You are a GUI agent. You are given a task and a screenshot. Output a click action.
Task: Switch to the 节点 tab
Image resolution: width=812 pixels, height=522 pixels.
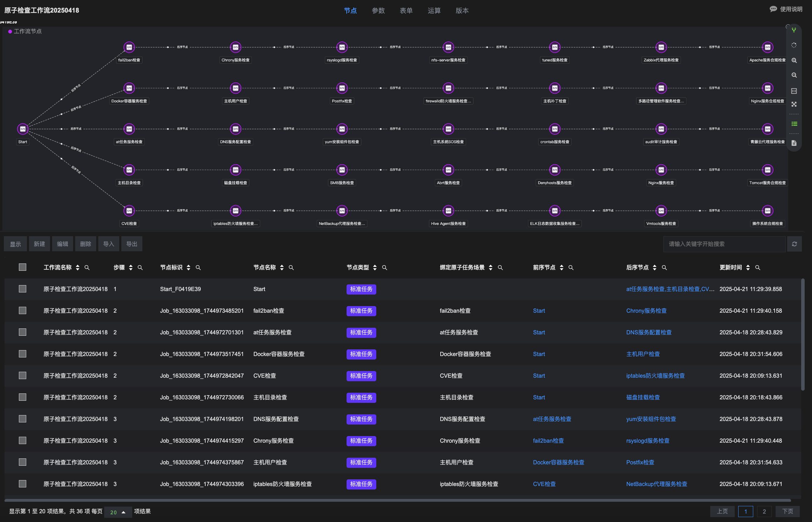(350, 11)
